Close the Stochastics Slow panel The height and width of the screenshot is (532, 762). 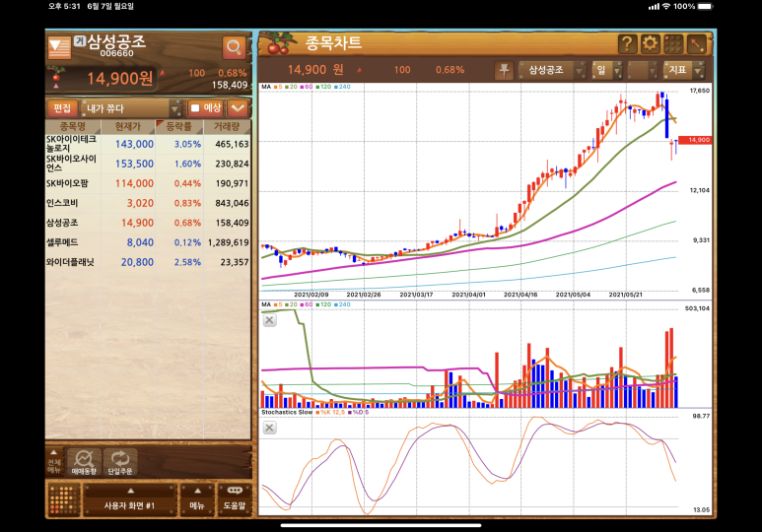pyautogui.click(x=270, y=428)
